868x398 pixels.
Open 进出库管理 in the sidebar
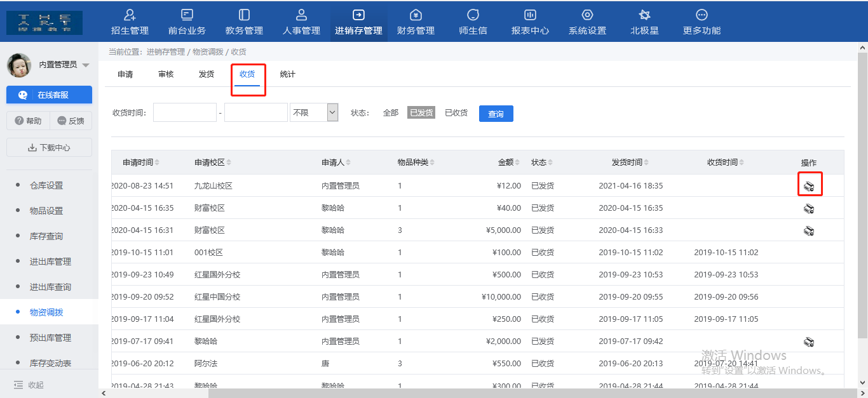pyautogui.click(x=50, y=262)
